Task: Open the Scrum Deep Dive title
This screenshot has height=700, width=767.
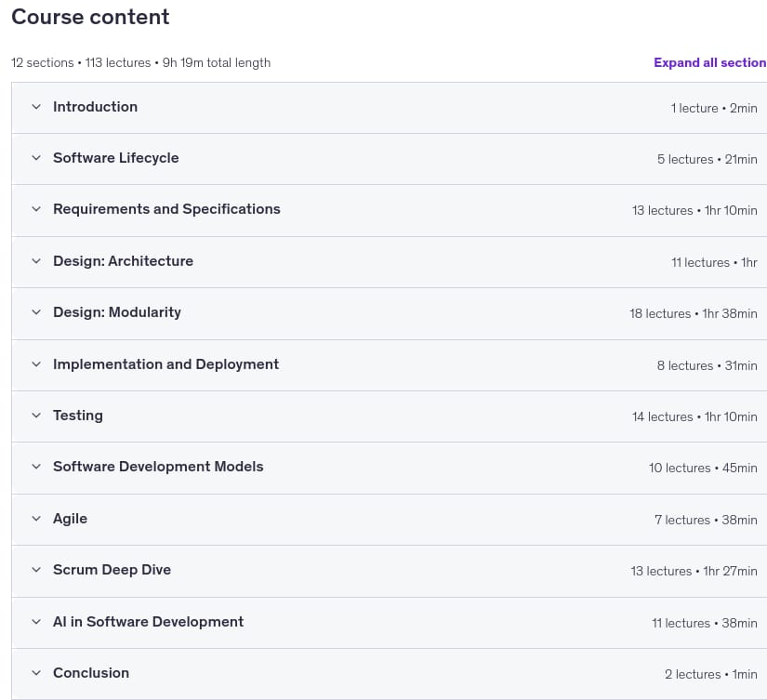Action: coord(112,570)
